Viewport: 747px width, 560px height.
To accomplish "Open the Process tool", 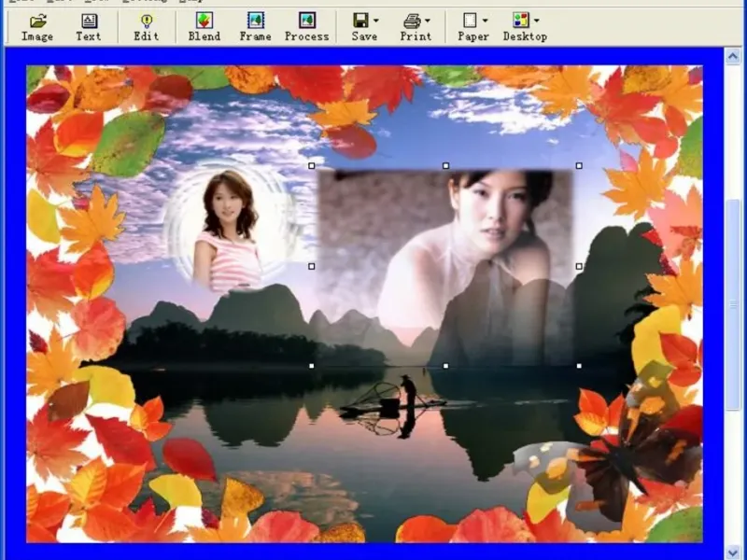I will click(307, 27).
